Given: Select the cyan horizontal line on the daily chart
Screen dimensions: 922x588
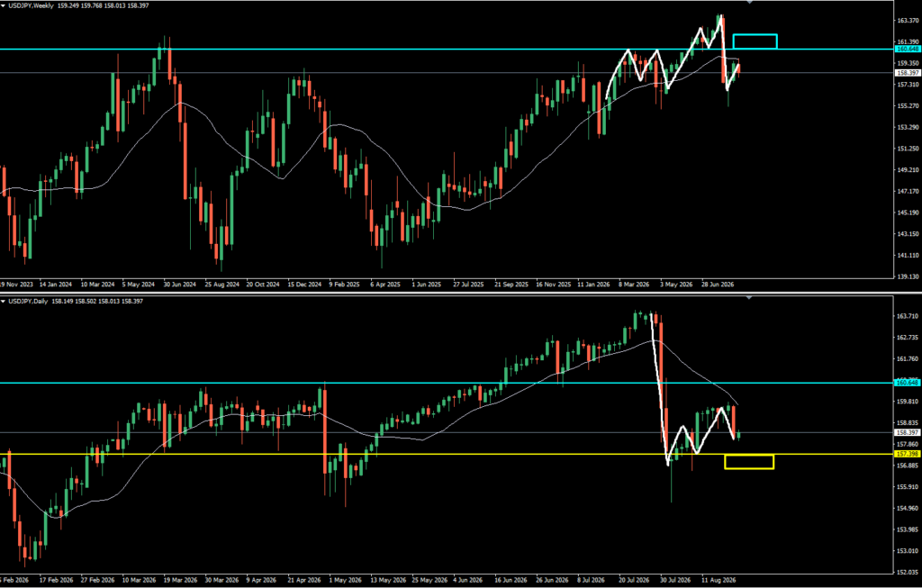Looking at the screenshot, I should click(447, 383).
